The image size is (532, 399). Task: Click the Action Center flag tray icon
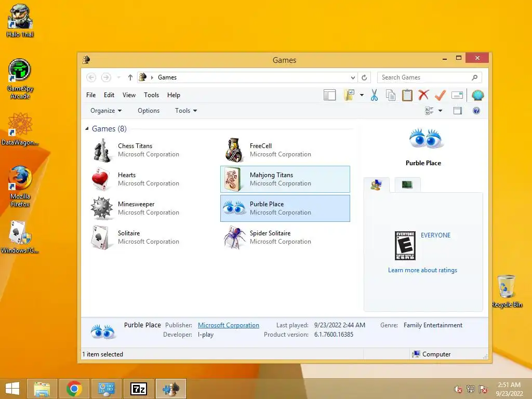click(483, 389)
